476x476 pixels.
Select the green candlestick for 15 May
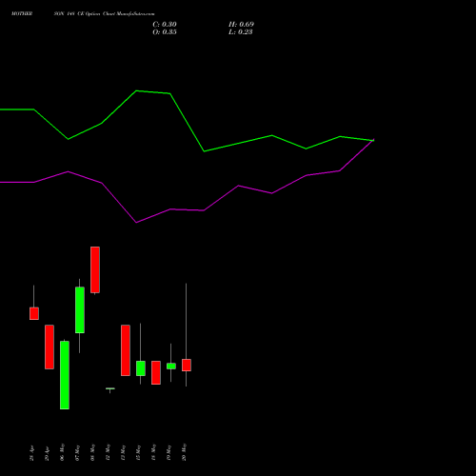click(x=141, y=368)
